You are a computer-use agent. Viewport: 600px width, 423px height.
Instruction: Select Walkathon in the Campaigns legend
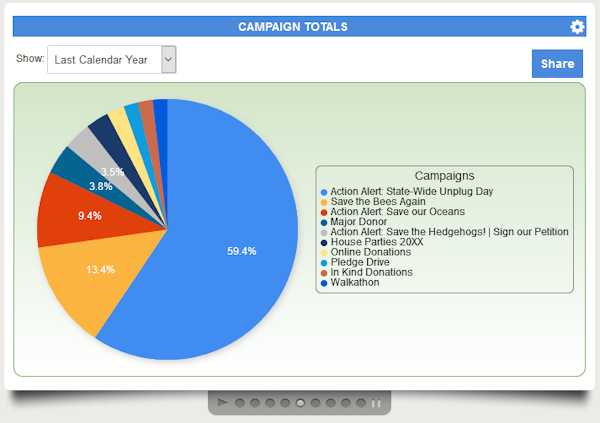coord(357,282)
